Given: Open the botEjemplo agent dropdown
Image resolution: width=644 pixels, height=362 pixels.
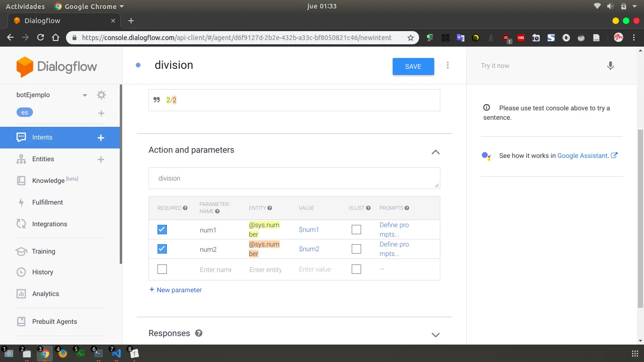Looking at the screenshot, I should (x=85, y=95).
